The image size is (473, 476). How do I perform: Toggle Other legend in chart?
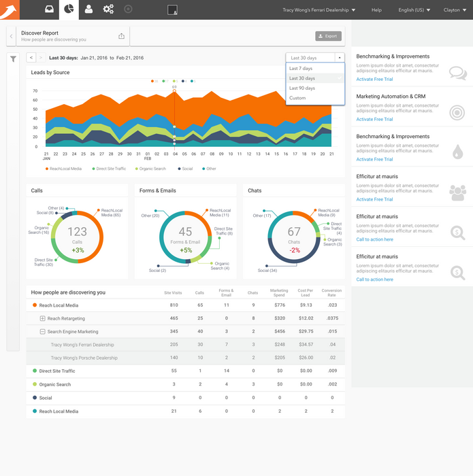coord(210,169)
